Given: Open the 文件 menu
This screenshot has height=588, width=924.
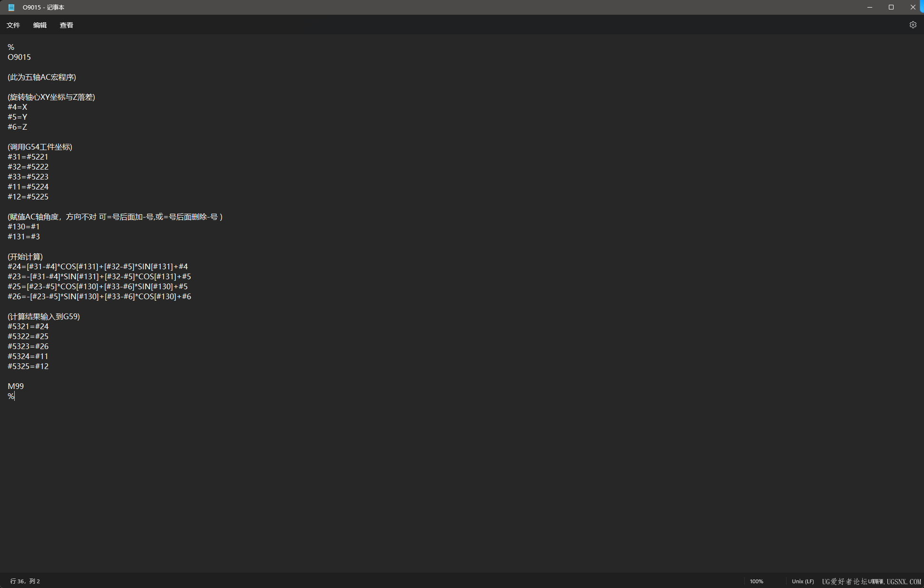Looking at the screenshot, I should click(x=13, y=25).
